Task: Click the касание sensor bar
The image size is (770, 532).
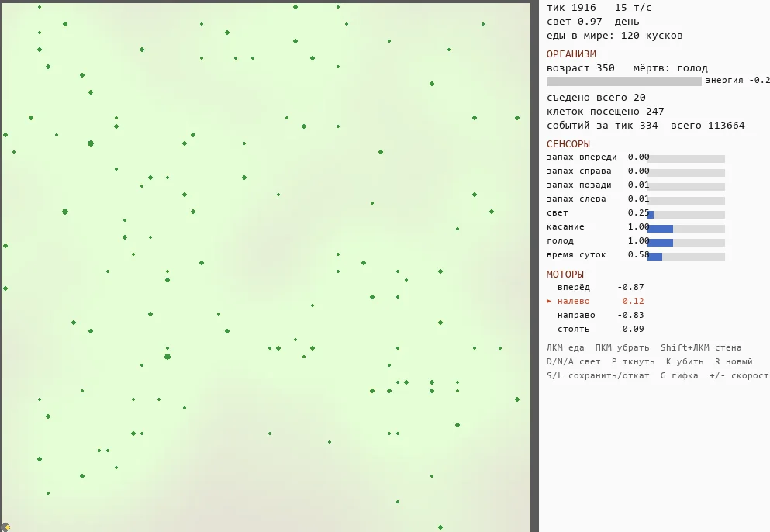Action: 686,229
